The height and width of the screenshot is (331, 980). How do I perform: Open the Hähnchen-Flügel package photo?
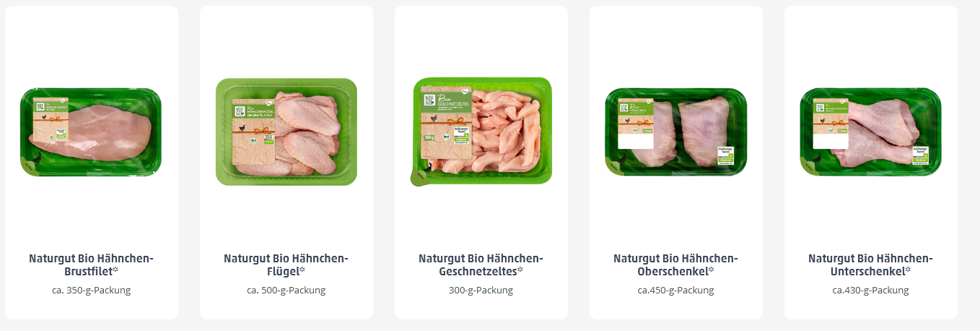tap(286, 132)
